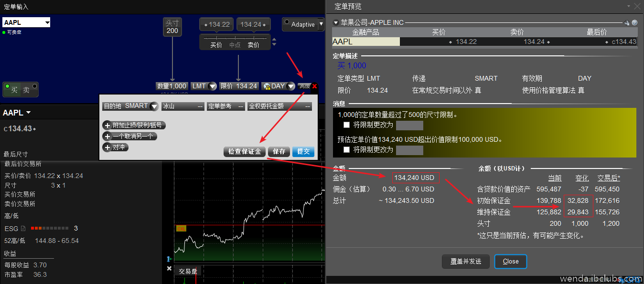The image size is (644, 284).
Task: Click the 最后价 column header
Action: 597,32
